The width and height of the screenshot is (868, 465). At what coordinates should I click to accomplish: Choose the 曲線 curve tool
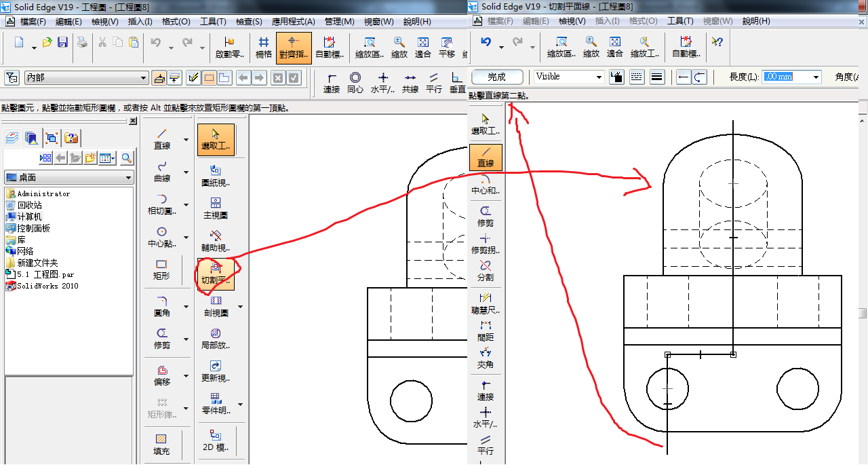161,171
